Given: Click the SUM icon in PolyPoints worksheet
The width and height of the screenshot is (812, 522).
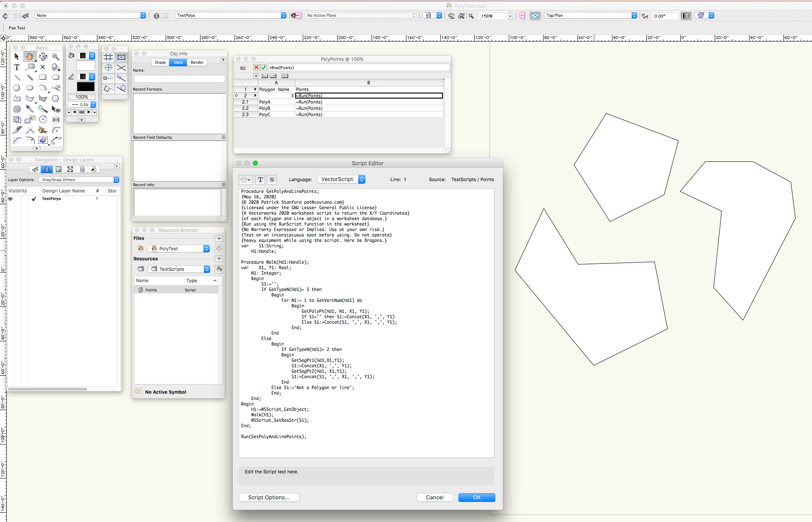Looking at the screenshot, I should 285,76.
